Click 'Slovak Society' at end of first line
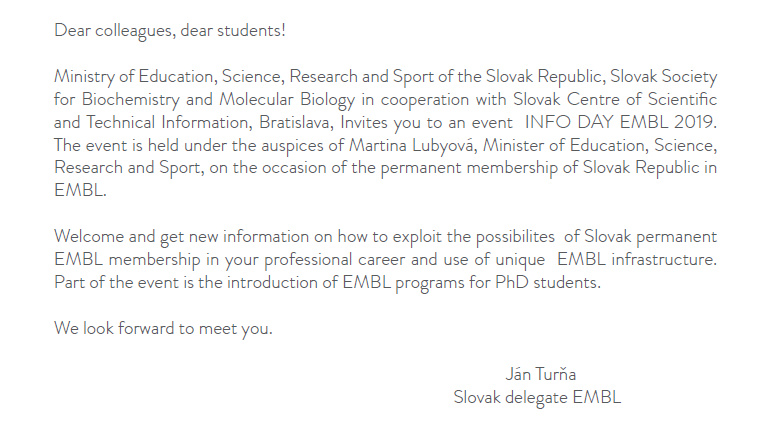This screenshot has height=429, width=776. point(663,76)
